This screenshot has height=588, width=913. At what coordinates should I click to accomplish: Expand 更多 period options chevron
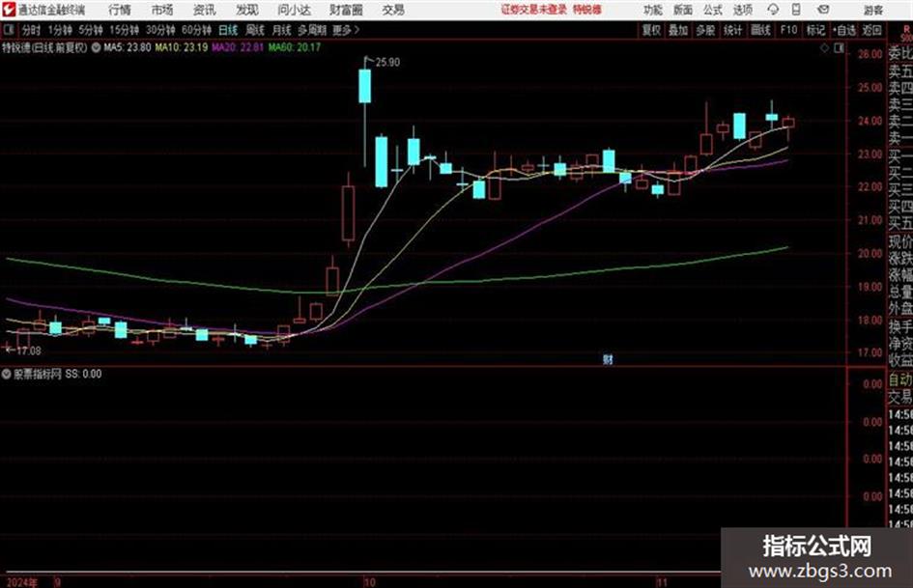coord(346,30)
